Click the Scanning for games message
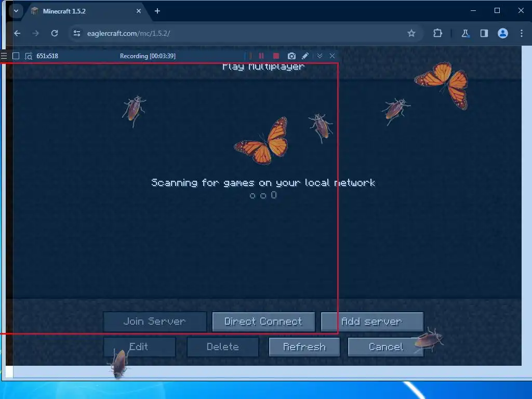 pyautogui.click(x=263, y=183)
